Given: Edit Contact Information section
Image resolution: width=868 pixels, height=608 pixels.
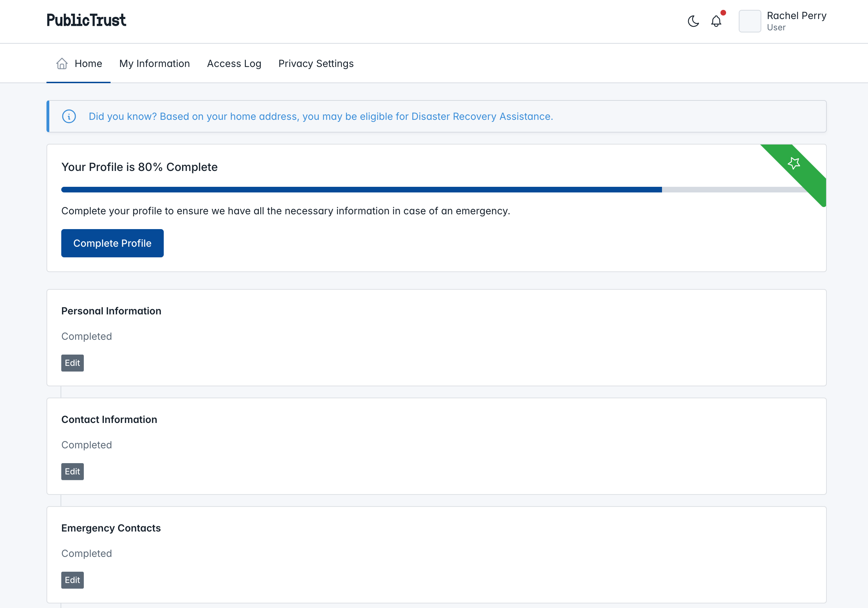Looking at the screenshot, I should click(72, 471).
